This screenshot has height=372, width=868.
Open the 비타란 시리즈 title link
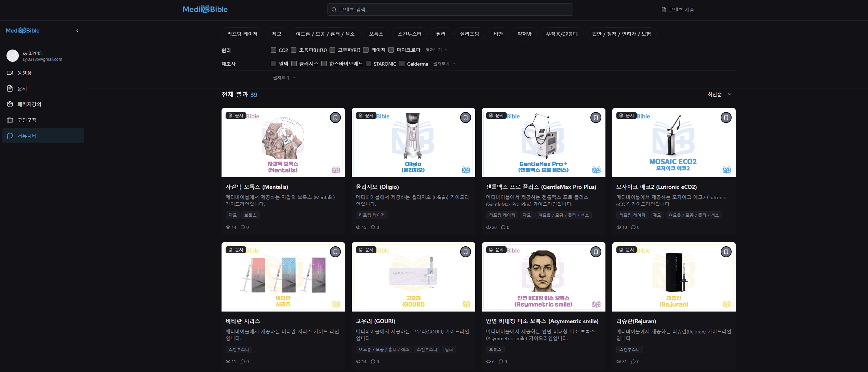(243, 321)
